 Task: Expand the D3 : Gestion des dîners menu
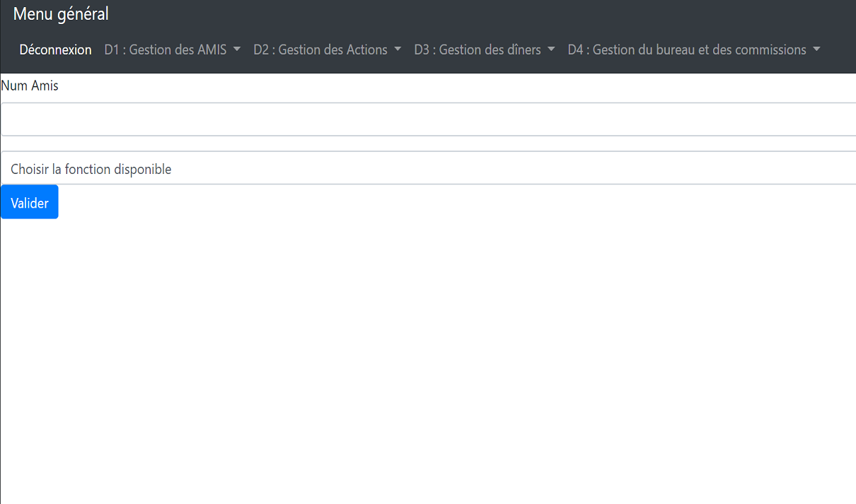(478, 50)
